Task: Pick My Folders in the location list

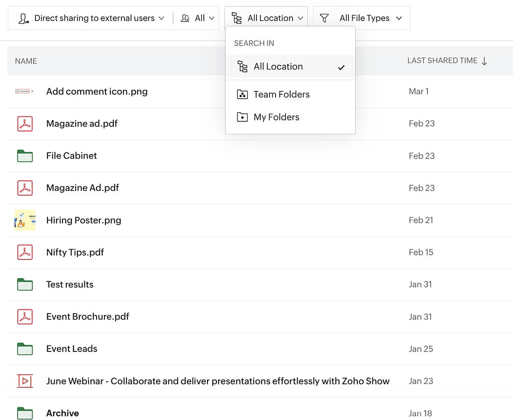Action: click(276, 117)
